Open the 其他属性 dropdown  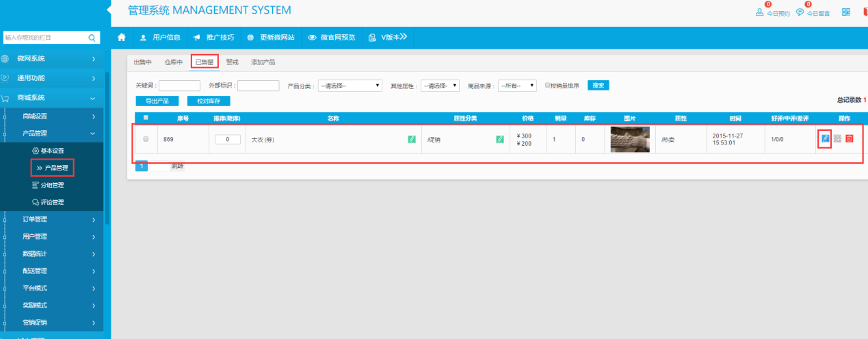coord(439,86)
